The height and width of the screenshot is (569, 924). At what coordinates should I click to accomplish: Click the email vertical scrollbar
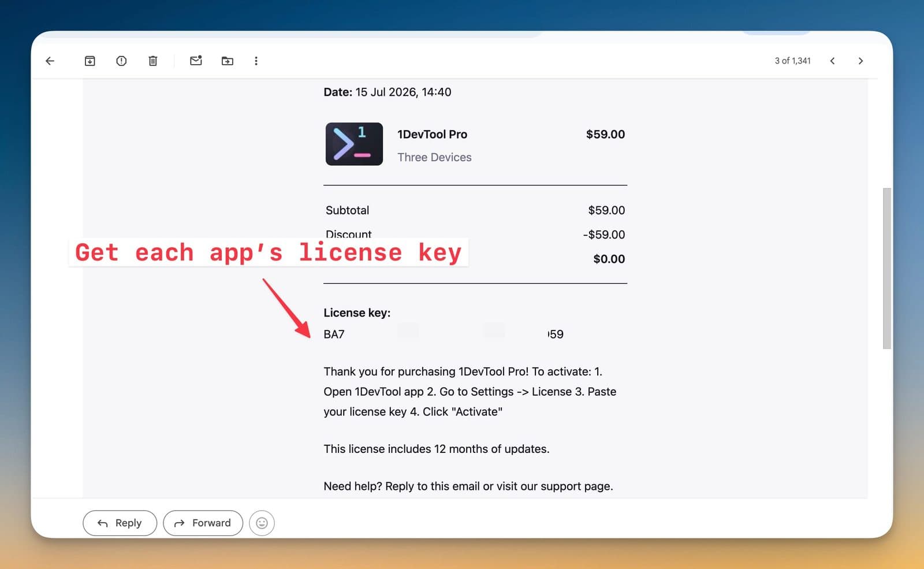(x=886, y=269)
